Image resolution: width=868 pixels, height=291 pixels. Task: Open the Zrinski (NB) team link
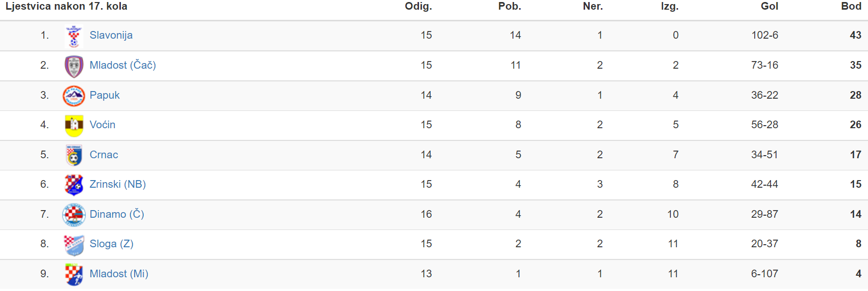click(117, 184)
